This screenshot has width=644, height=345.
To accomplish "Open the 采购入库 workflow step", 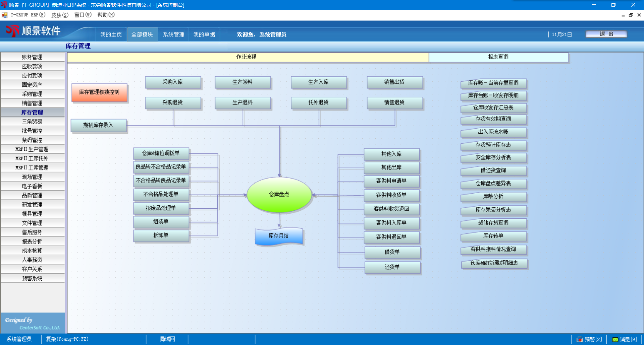I will coord(173,82).
